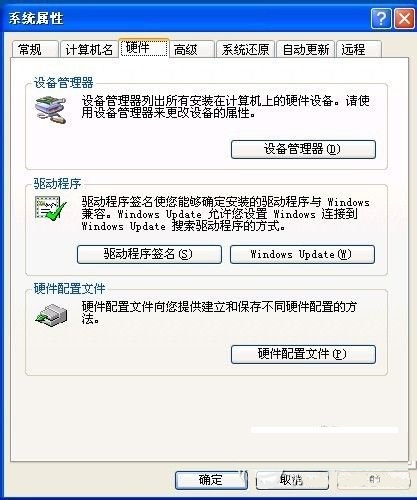Click the Device Manager hardware icon

point(51,110)
